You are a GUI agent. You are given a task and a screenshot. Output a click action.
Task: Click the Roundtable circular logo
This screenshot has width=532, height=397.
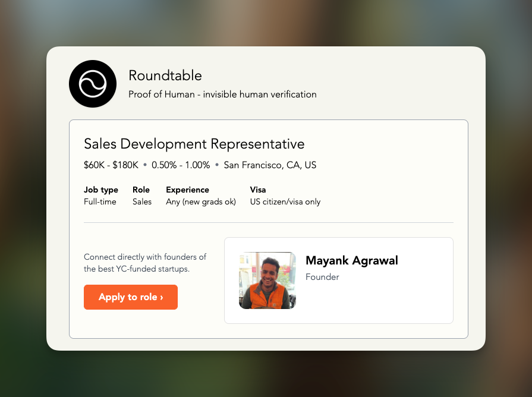point(93,84)
